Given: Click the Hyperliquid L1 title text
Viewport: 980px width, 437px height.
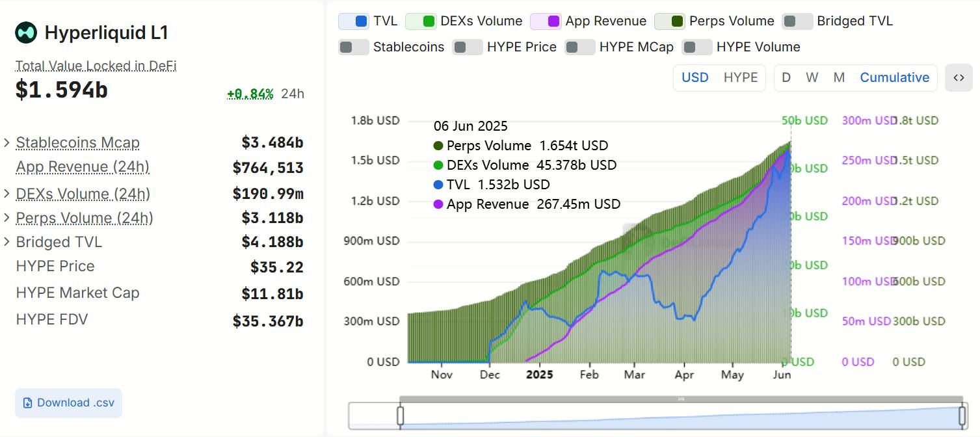Looking at the screenshot, I should pos(107,33).
